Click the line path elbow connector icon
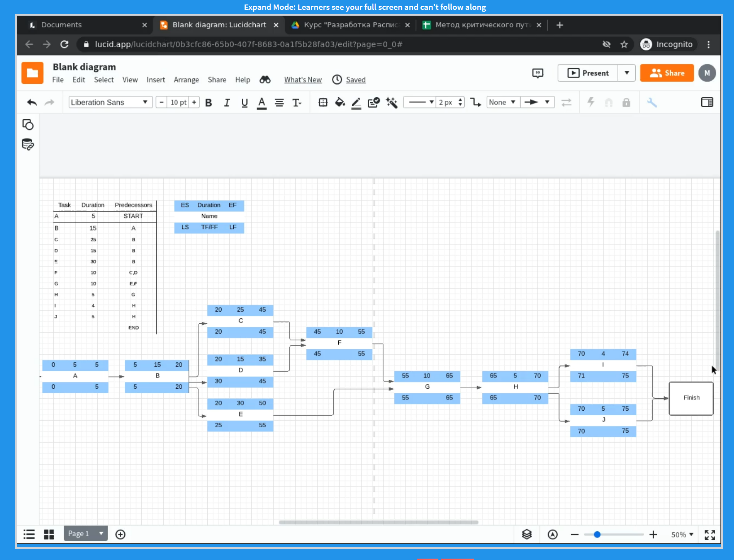The image size is (734, 560). tap(476, 103)
